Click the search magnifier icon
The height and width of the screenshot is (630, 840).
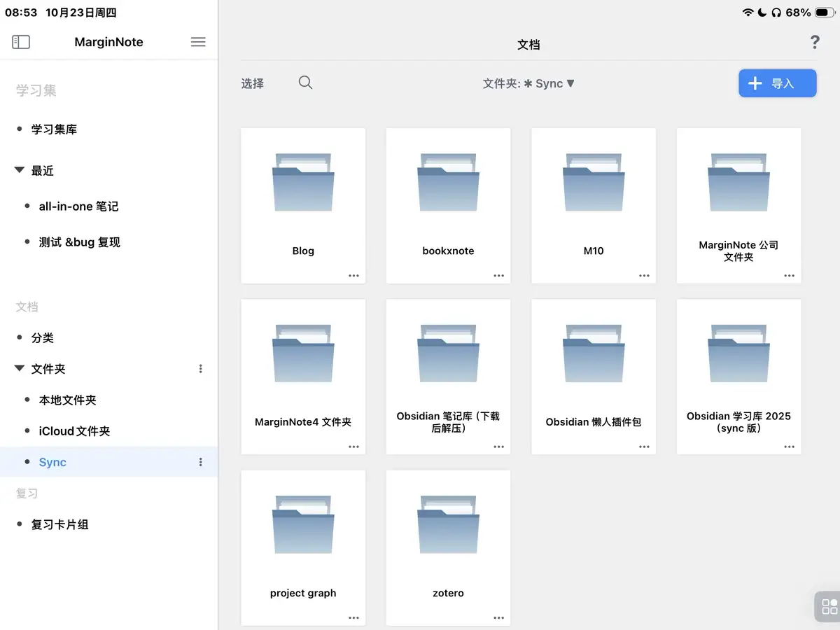305,83
